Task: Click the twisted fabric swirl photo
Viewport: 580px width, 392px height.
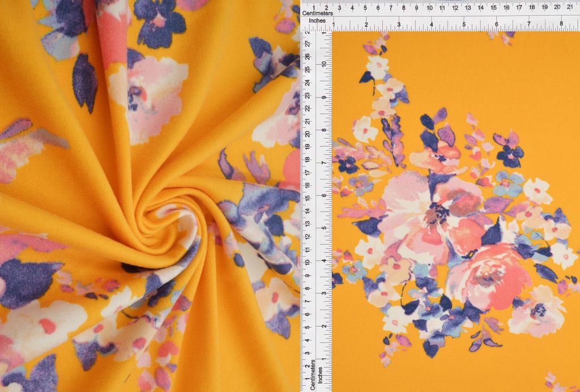Action: pos(150,196)
